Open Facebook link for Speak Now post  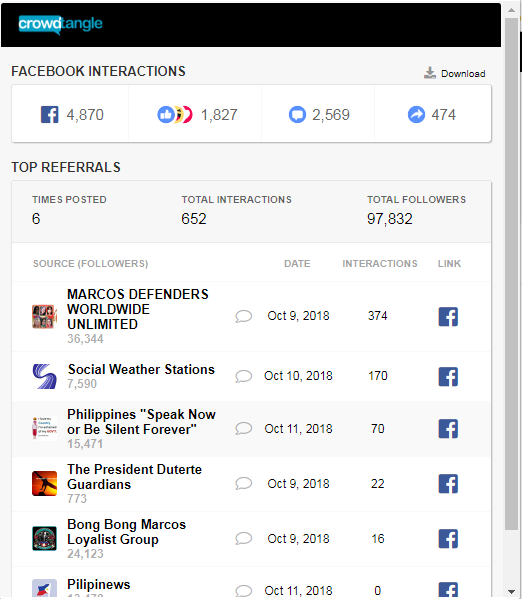click(x=448, y=429)
